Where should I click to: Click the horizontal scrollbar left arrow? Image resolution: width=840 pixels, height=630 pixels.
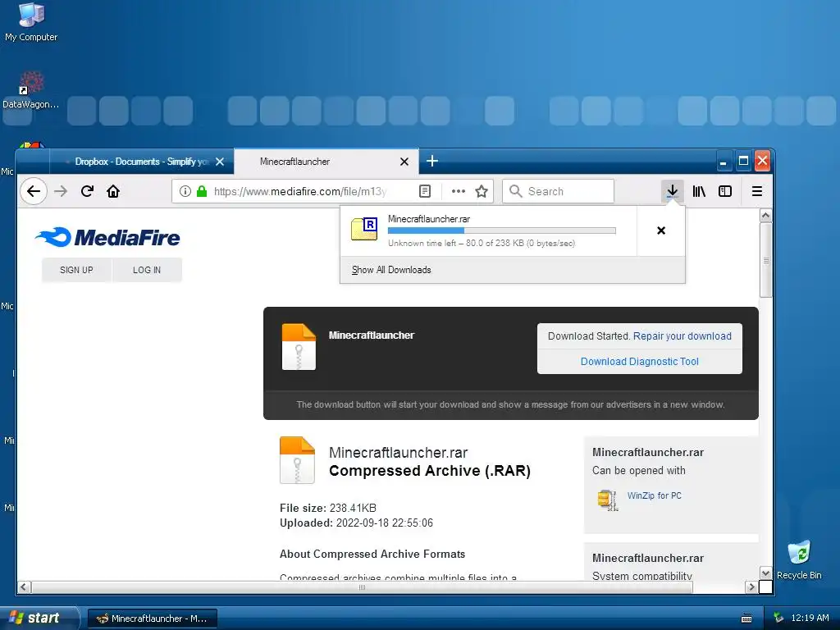24,587
